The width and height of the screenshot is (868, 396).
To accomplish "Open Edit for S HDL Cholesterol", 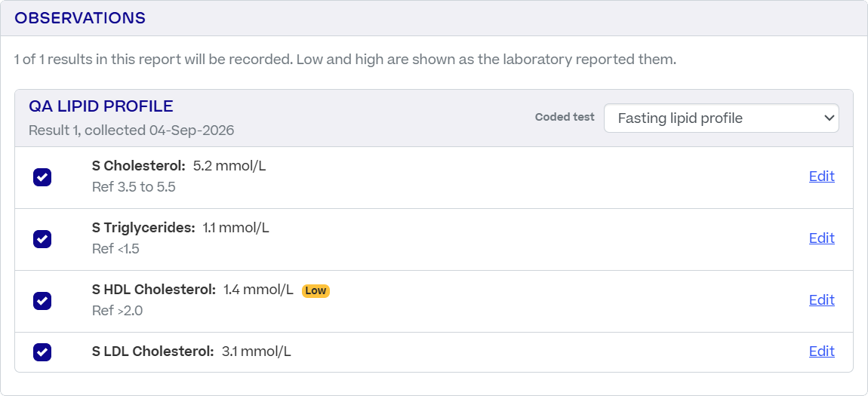I will click(821, 300).
